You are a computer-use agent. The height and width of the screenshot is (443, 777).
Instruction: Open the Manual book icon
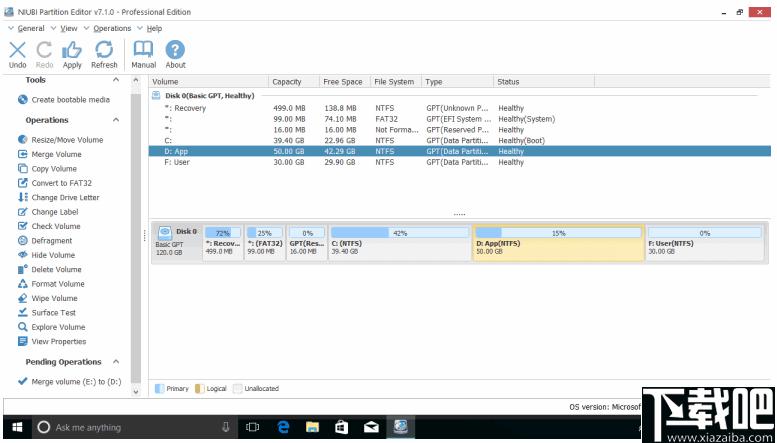143,50
